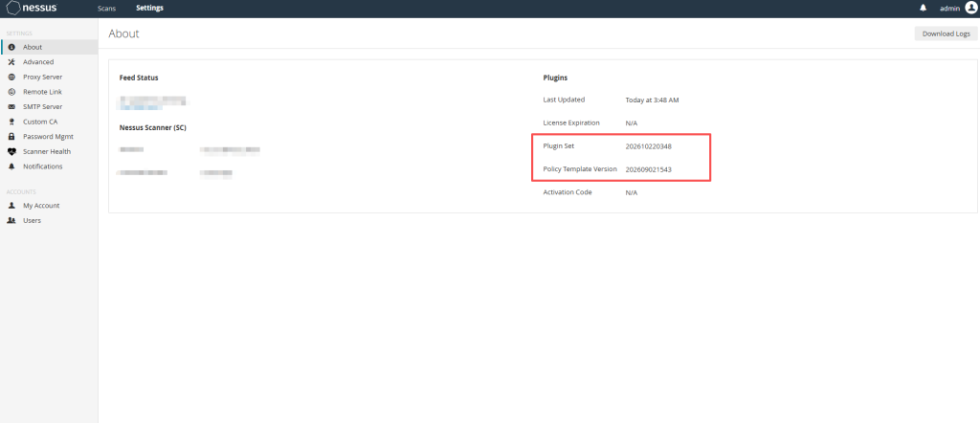Click the License Expiration N/A value
This screenshot has height=423, width=980.
(x=632, y=123)
